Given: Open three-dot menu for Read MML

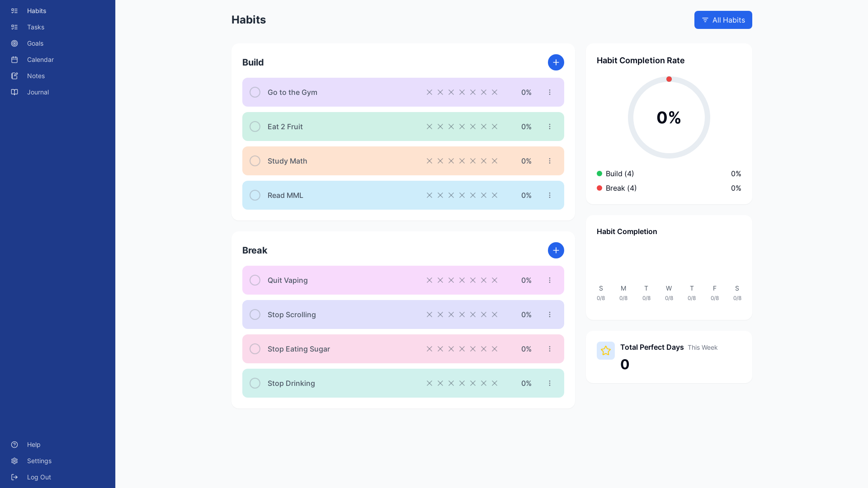Looking at the screenshot, I should [x=550, y=195].
